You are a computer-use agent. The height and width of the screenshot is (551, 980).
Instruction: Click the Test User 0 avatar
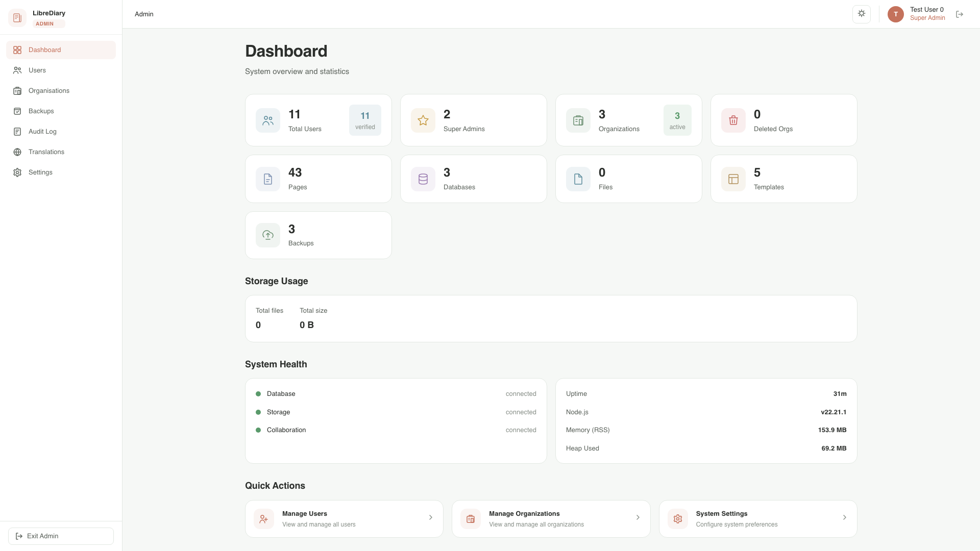tap(896, 14)
